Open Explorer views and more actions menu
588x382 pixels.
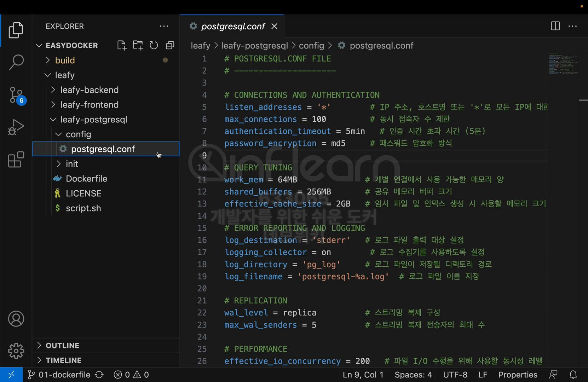[x=164, y=26]
